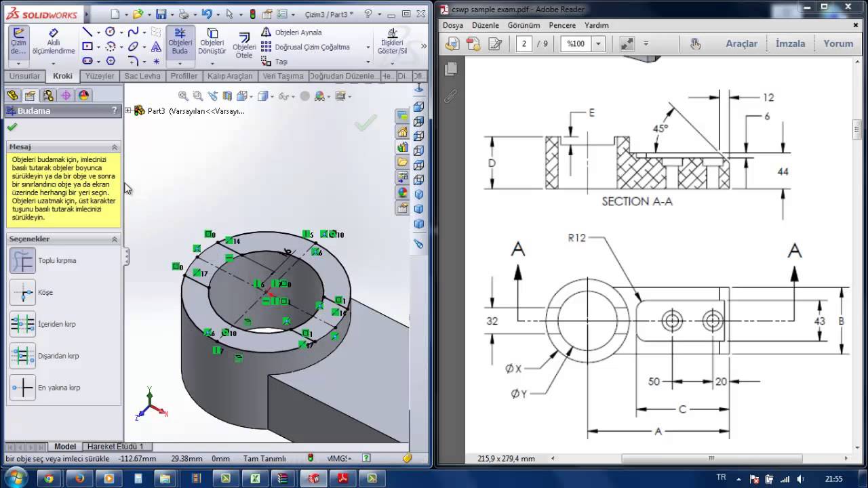Viewport: 868px width, 488px height.
Task: Open the Dosya menu in Adobe Reader
Action: point(453,25)
